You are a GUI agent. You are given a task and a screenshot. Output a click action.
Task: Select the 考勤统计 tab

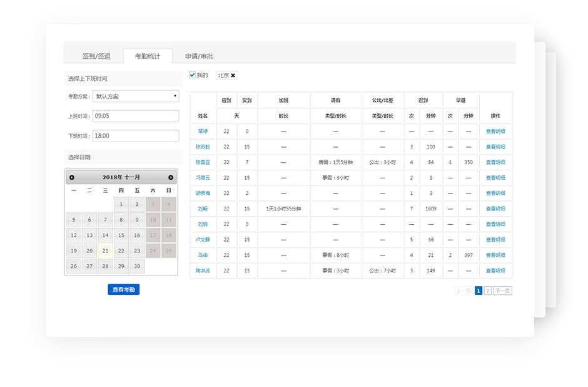pos(148,56)
